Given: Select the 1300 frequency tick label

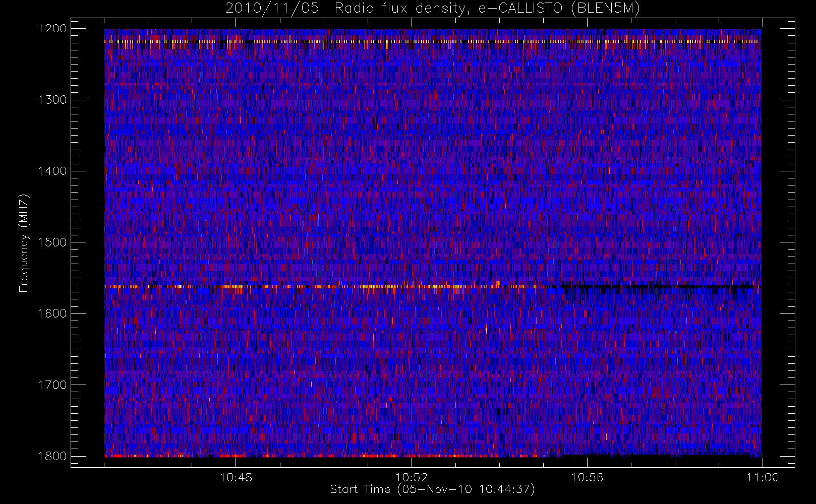Looking at the screenshot, I should coord(52,100).
